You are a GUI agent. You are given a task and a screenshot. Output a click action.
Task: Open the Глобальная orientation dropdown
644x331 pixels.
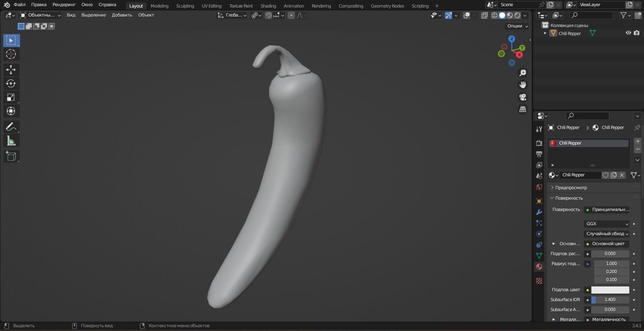(x=232, y=15)
